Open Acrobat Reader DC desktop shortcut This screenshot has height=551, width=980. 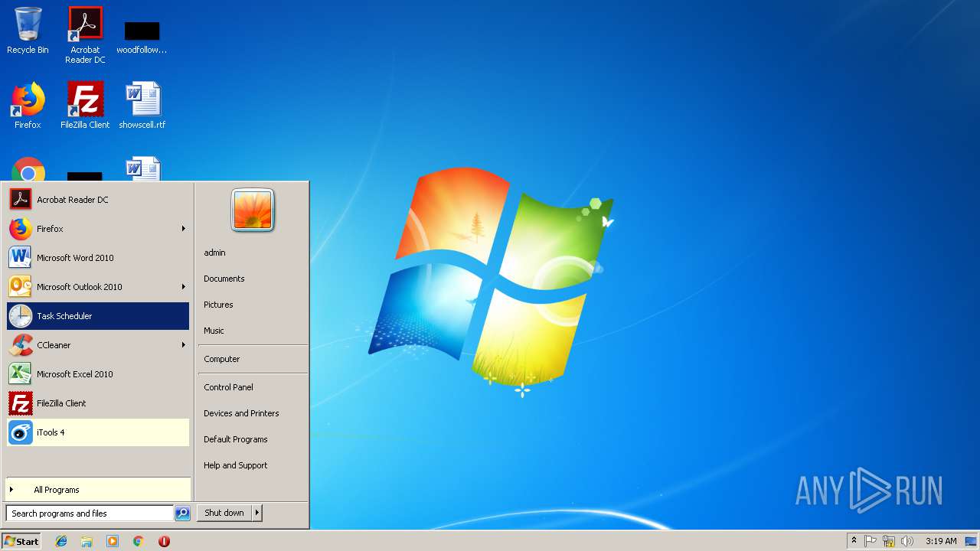coord(85,34)
